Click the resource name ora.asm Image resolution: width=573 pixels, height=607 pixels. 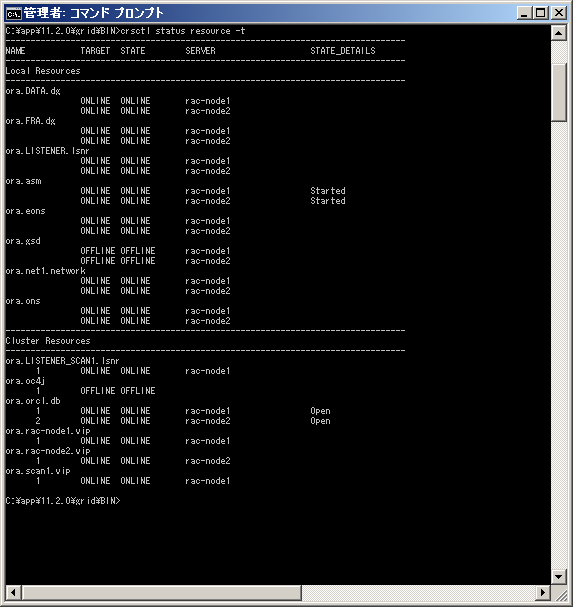point(23,181)
